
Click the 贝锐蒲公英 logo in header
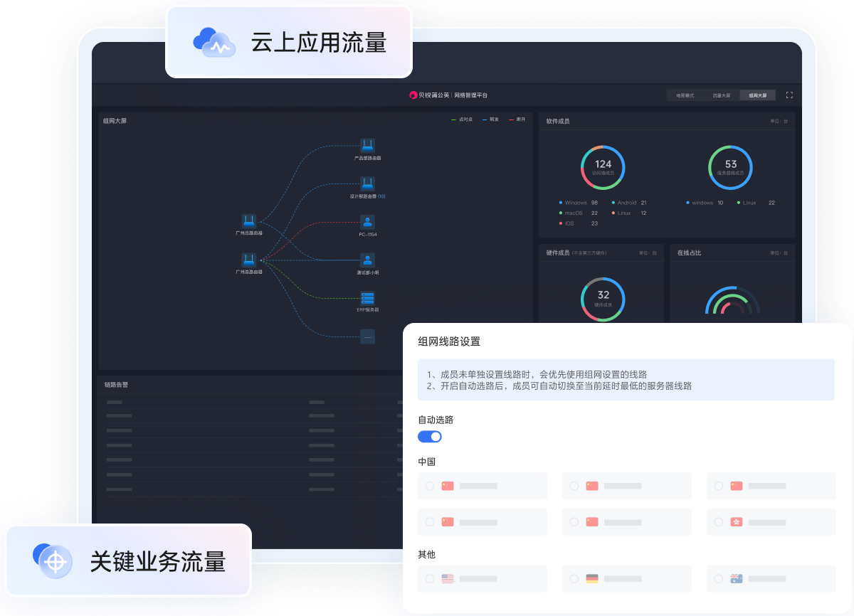click(x=413, y=95)
